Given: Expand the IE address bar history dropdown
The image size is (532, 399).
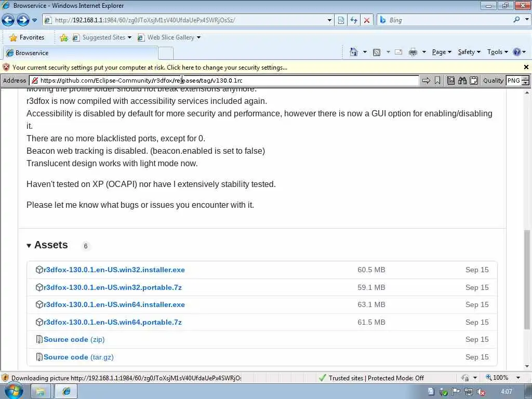Looking at the screenshot, I should tap(329, 20).
